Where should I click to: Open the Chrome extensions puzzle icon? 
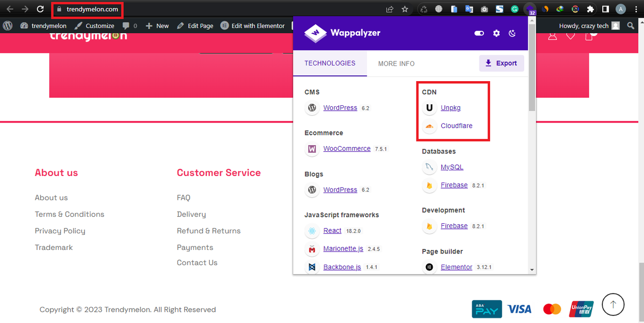click(x=590, y=9)
